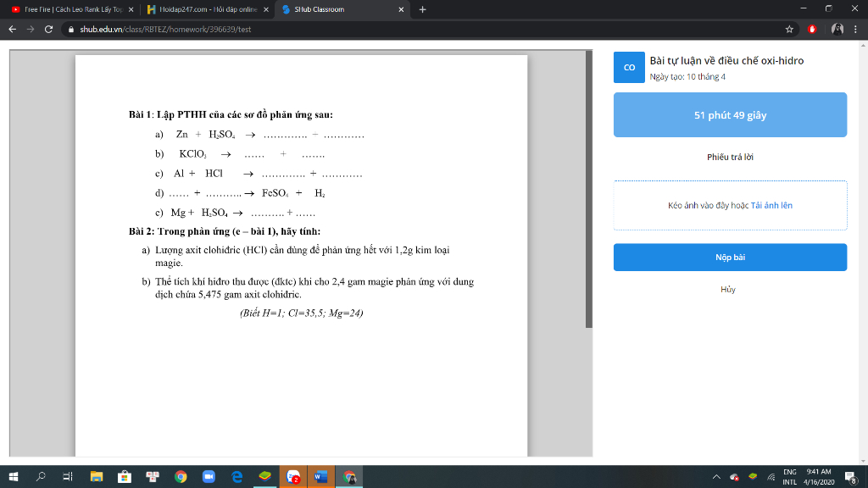Open BlueStacks icon on taskbar
This screenshot has height=488, width=868.
tap(265, 476)
